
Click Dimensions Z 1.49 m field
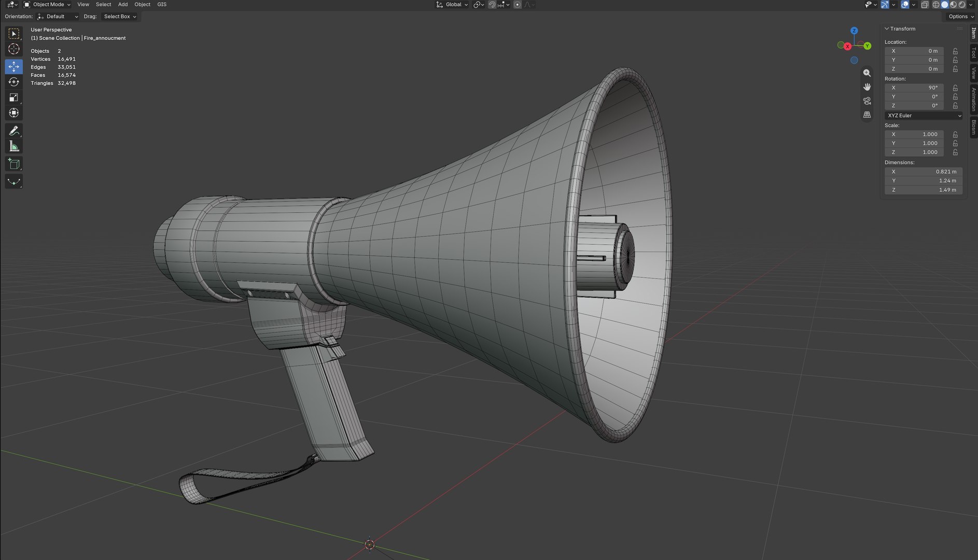pos(924,190)
